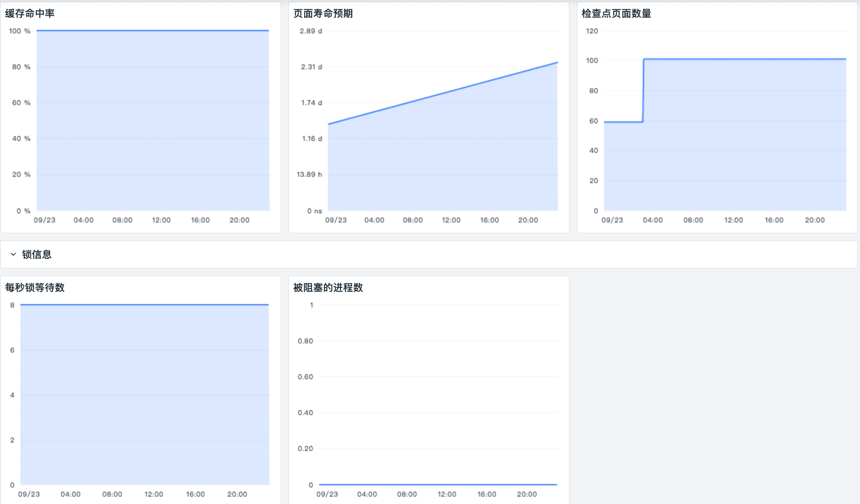
Task: Click the 1.16 d axis label
Action: point(312,138)
